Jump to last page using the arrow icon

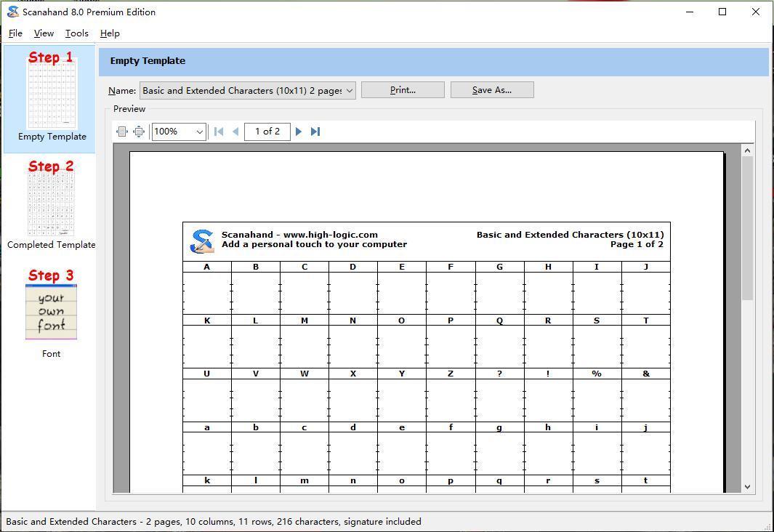point(315,132)
